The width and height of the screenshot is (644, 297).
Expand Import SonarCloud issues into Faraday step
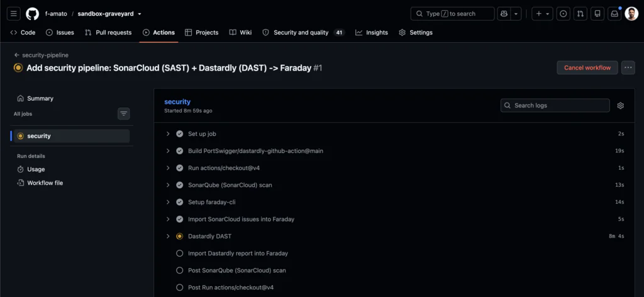(x=168, y=219)
